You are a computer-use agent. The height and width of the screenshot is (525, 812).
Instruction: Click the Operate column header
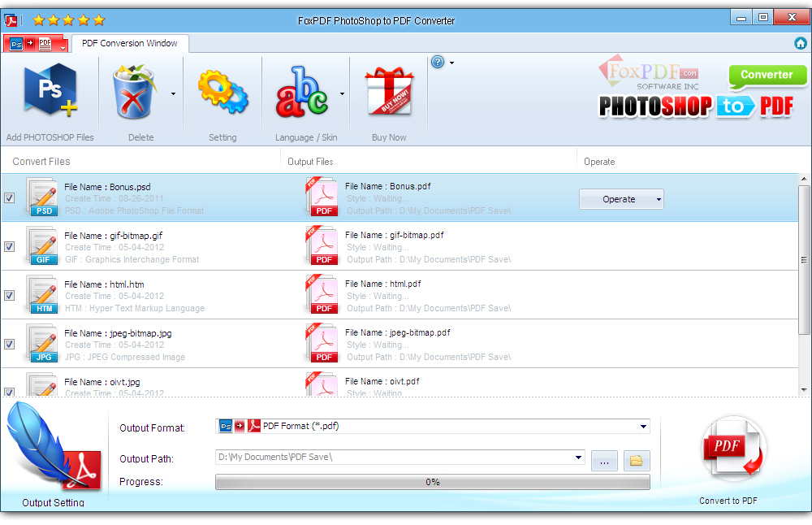(x=599, y=161)
